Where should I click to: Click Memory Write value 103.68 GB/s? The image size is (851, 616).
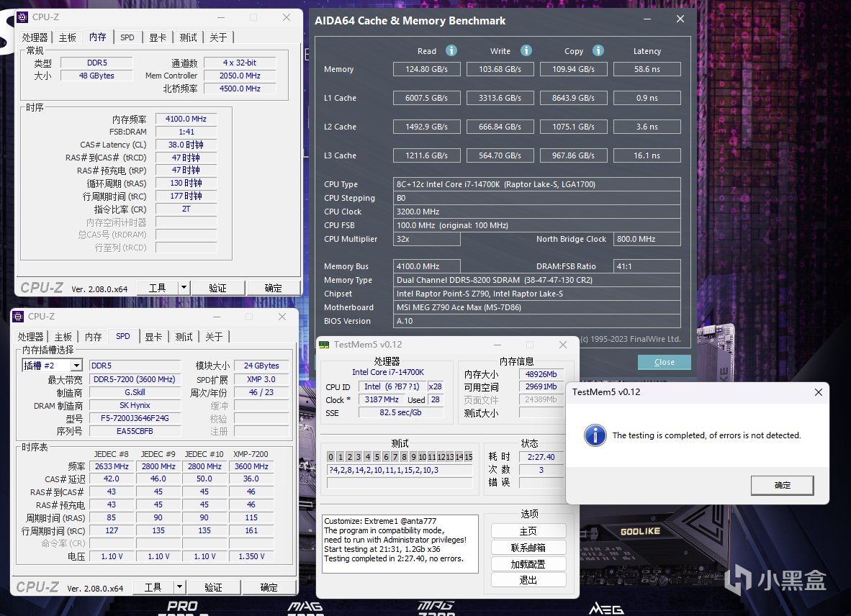[x=500, y=69]
